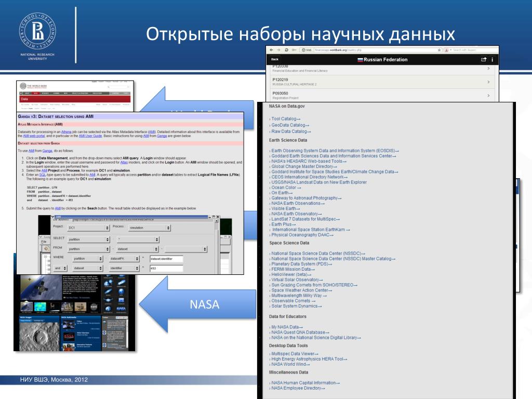Image resolution: width=532 pixels, height=399 pixels.
Task: Open the NASA Earth Observatory link
Action: 295,214
